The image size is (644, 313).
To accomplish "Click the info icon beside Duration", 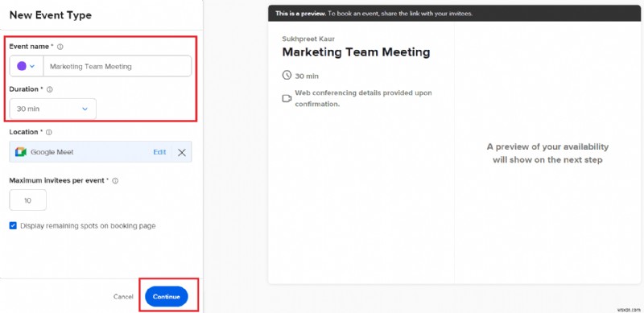I will pos(50,89).
